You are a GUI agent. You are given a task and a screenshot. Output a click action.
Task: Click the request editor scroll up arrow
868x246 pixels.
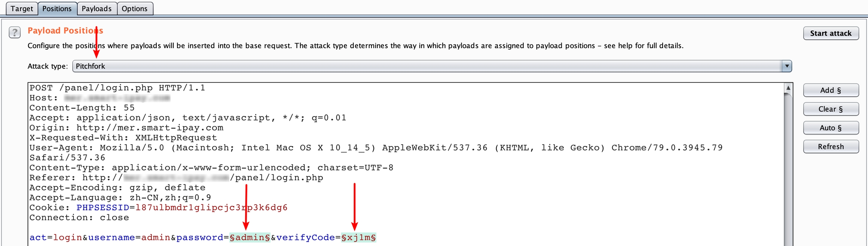click(x=788, y=88)
